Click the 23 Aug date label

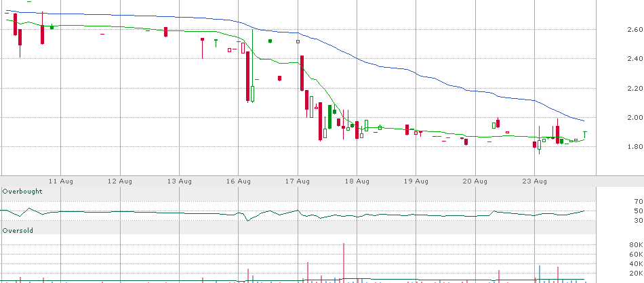[x=535, y=181]
